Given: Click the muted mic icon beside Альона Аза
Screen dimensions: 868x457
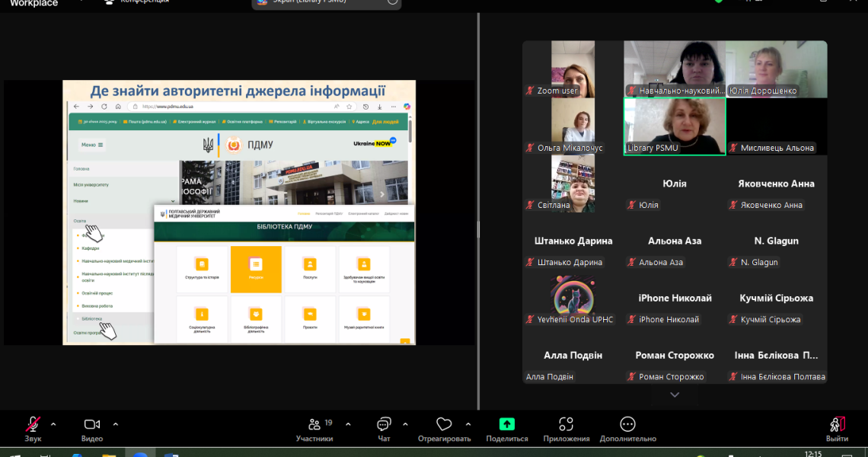Looking at the screenshot, I should (x=632, y=262).
